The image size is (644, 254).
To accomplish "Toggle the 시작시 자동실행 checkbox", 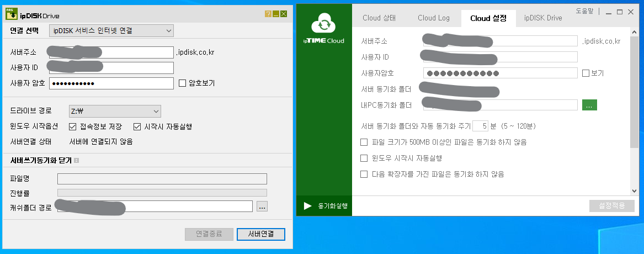I will pos(137,126).
